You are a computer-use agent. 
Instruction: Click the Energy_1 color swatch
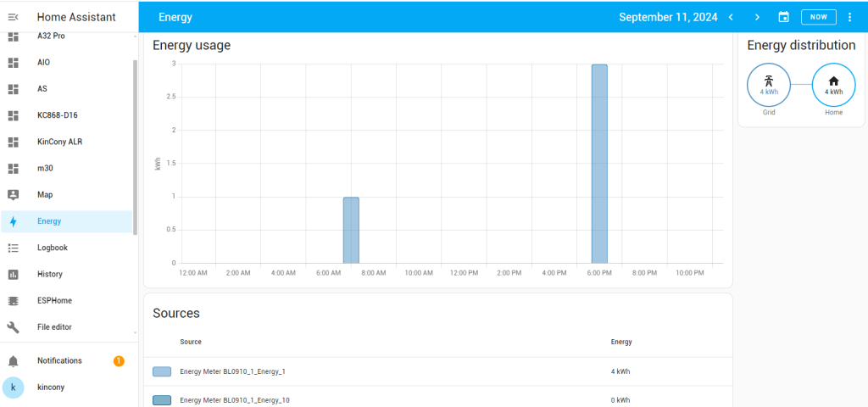click(x=162, y=371)
